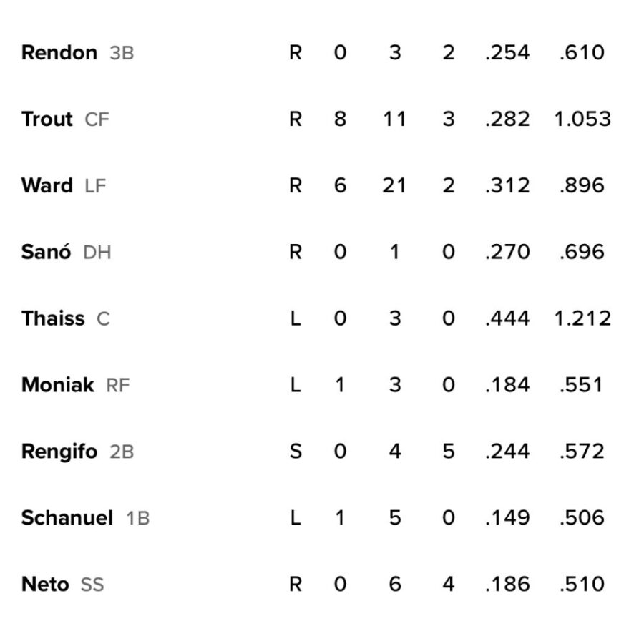The image size is (644, 644).
Task: Click Trout's 8 home run value
Action: coord(340,119)
